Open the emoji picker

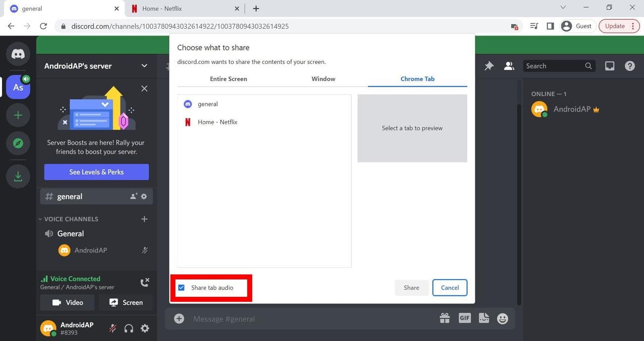click(502, 319)
